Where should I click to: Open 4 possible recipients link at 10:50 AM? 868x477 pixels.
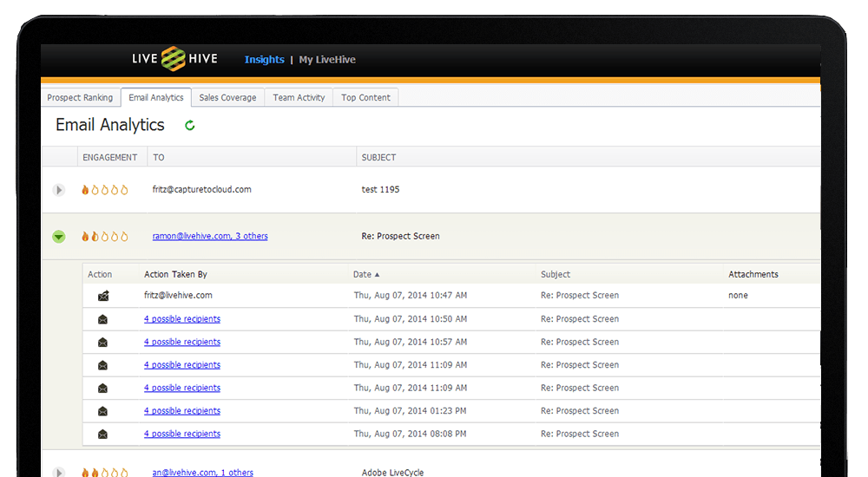click(x=182, y=319)
